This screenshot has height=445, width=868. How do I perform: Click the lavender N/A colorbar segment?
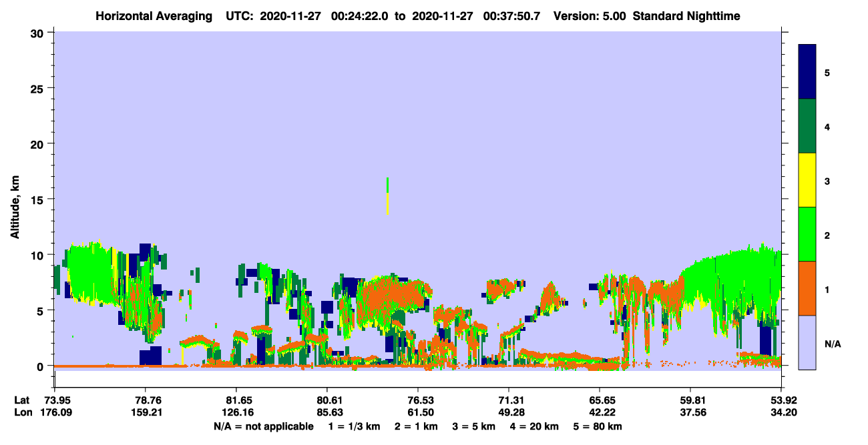tap(807, 342)
